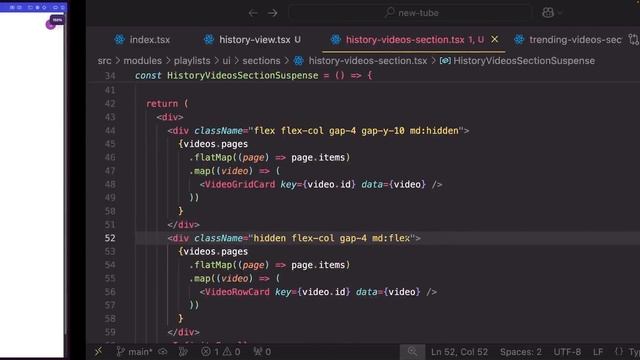Click {videos.pages on line 53

coord(213,251)
